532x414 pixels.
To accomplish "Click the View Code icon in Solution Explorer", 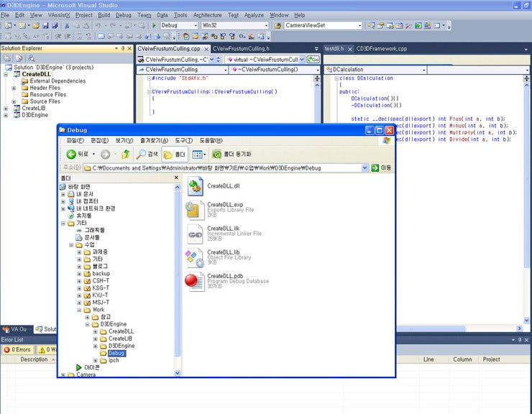I will point(31,58).
